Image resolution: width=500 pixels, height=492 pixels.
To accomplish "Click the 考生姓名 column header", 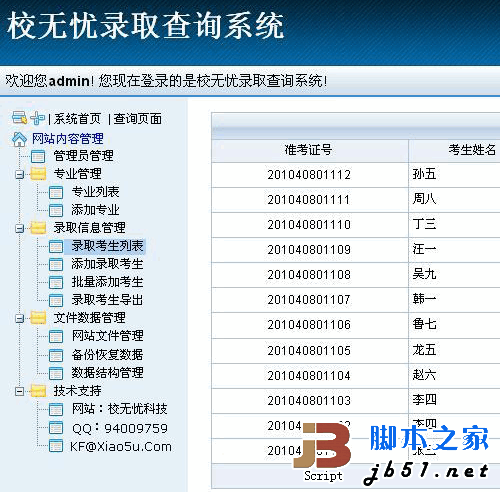I will click(472, 150).
